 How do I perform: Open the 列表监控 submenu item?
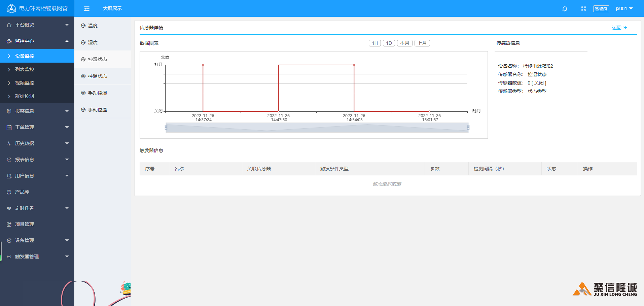(25, 69)
